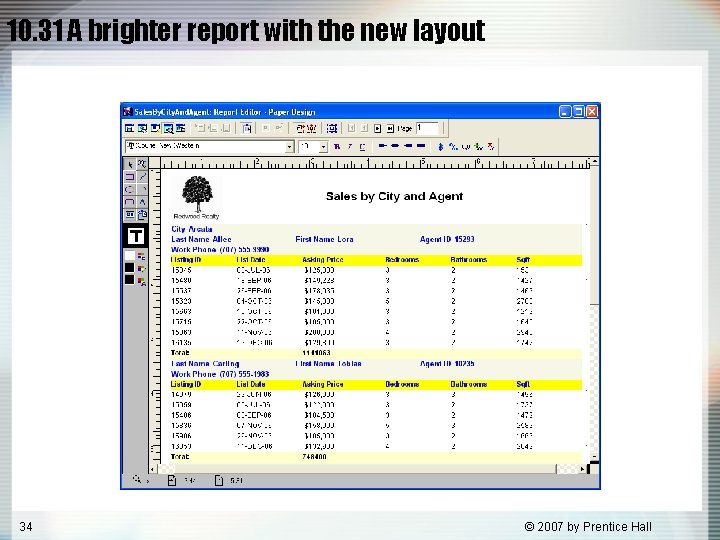The width and height of the screenshot is (720, 540).
Task: Select the Magnify tool in palette
Action: [x=142, y=164]
